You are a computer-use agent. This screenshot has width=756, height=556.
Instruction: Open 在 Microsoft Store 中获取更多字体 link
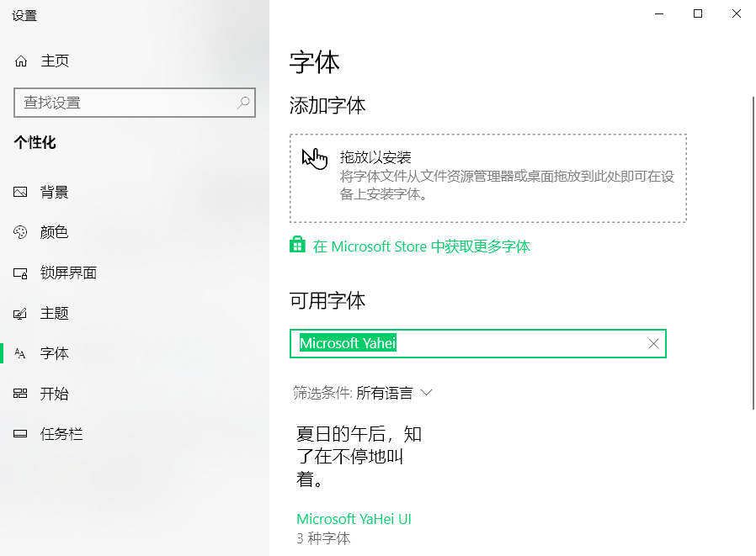click(x=421, y=246)
